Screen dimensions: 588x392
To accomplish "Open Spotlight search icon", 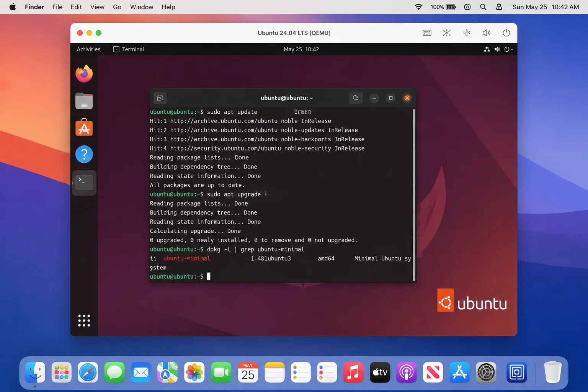I will [x=483, y=7].
